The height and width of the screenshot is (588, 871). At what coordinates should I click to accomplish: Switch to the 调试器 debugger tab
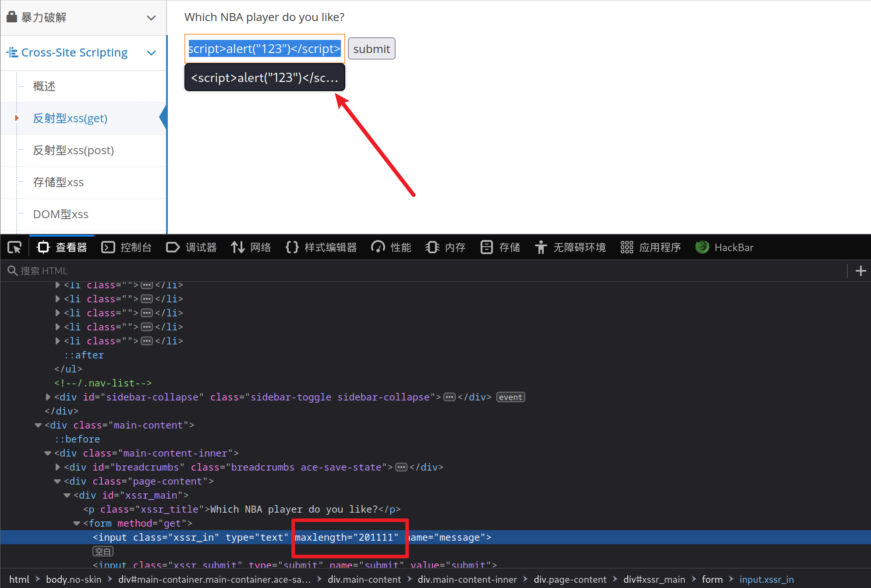pyautogui.click(x=191, y=248)
